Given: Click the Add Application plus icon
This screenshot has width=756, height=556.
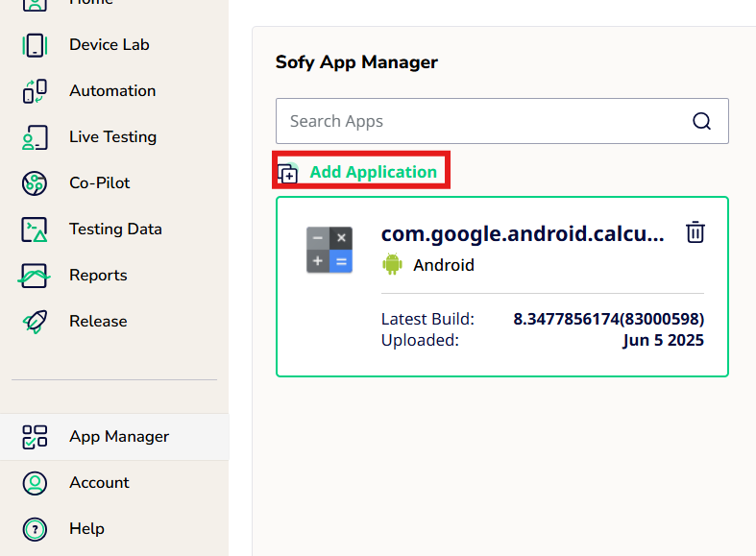Looking at the screenshot, I should (x=288, y=173).
